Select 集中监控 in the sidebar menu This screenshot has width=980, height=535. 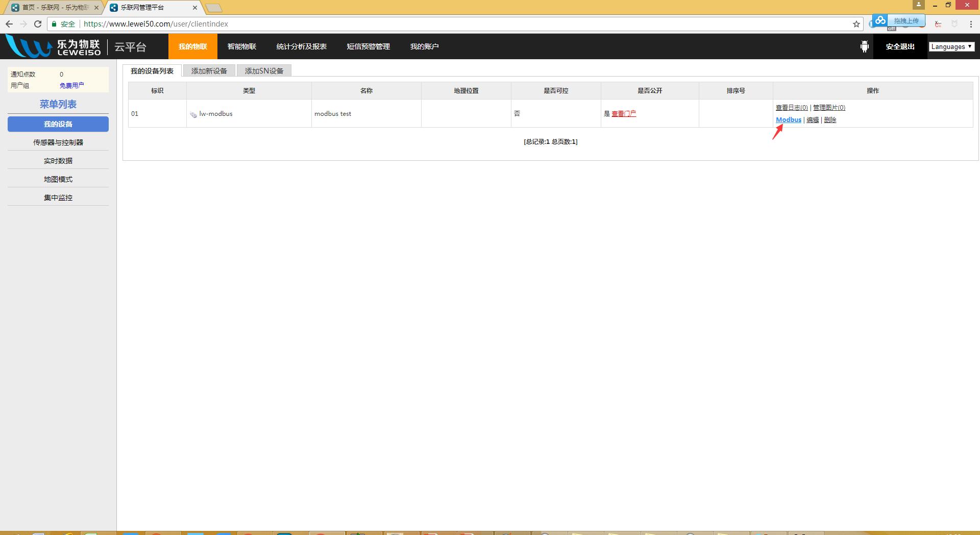(x=58, y=198)
